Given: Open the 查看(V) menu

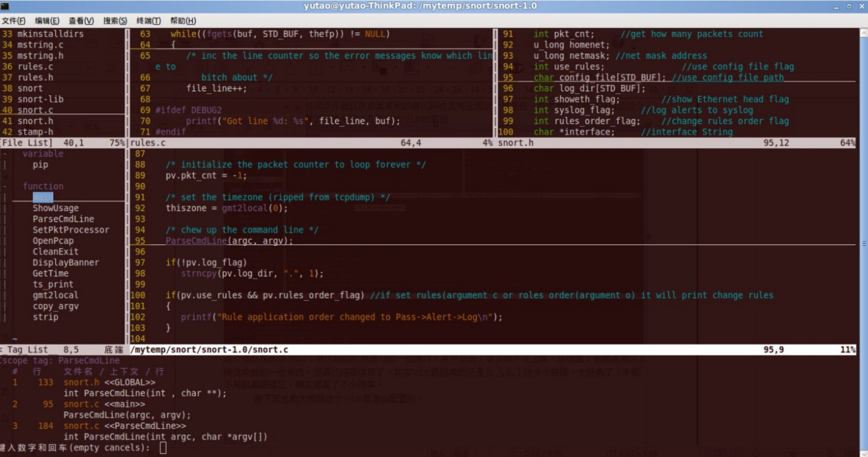Looking at the screenshot, I should click(81, 21).
